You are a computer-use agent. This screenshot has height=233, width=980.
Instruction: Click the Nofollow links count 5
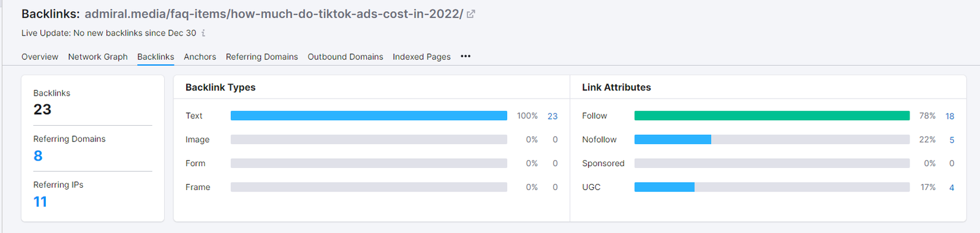pyautogui.click(x=952, y=140)
